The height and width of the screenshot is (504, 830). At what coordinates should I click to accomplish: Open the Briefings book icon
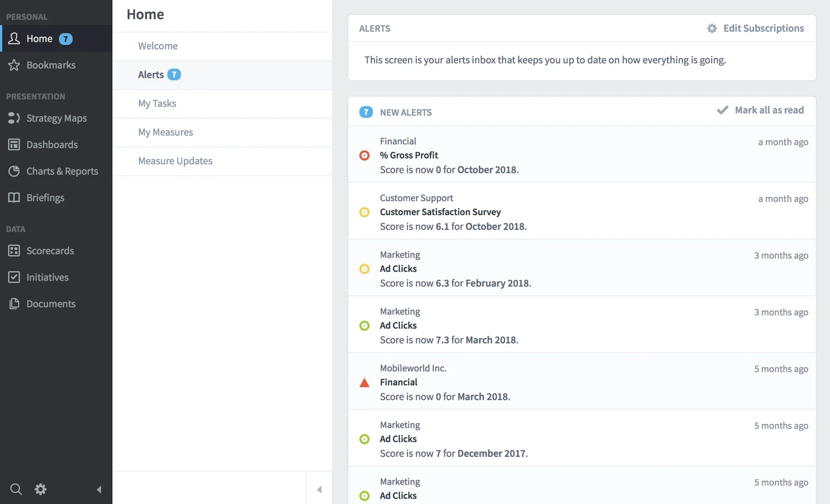tap(14, 198)
